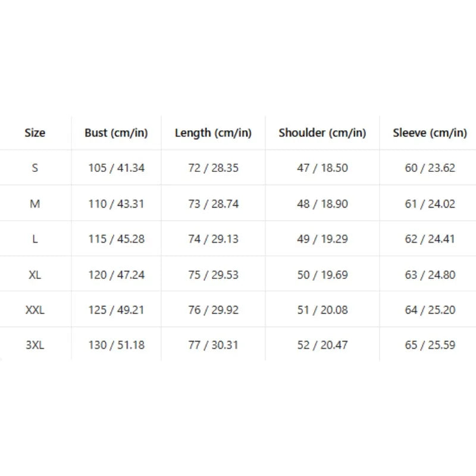Select bust value 105 / 41.34
The width and height of the screenshot is (476, 476).
tap(116, 168)
